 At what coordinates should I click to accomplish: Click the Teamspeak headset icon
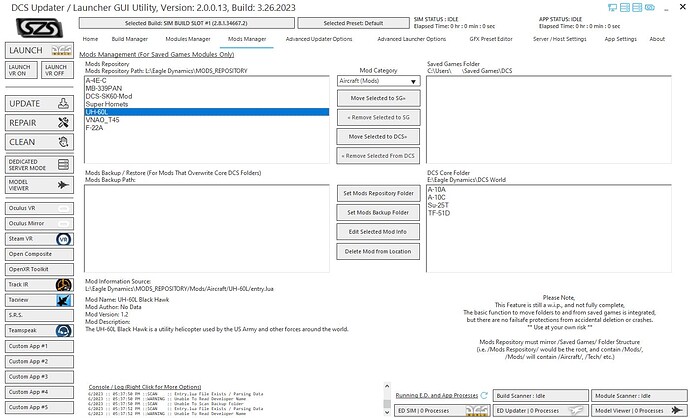64,330
